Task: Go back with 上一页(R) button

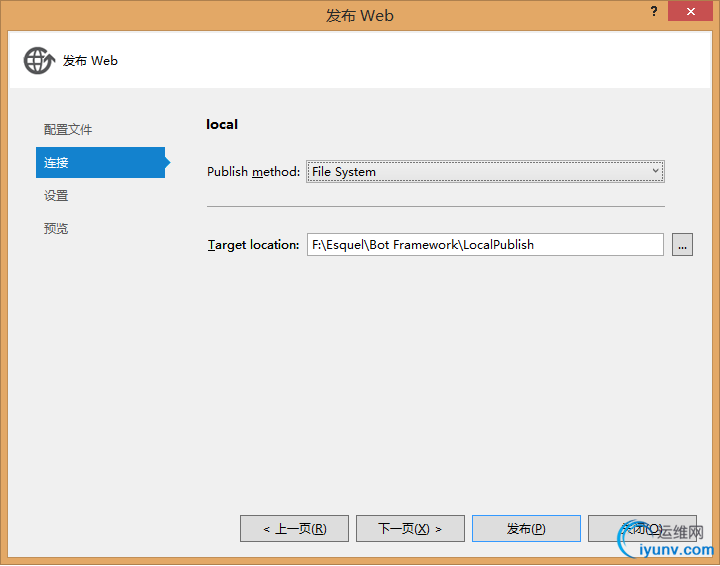Action: pos(294,528)
